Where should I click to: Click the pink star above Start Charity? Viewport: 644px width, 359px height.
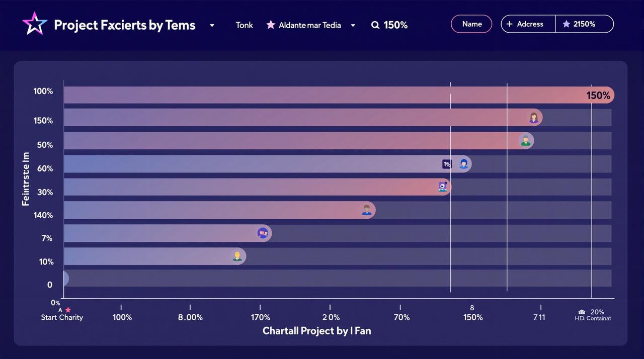(68, 310)
